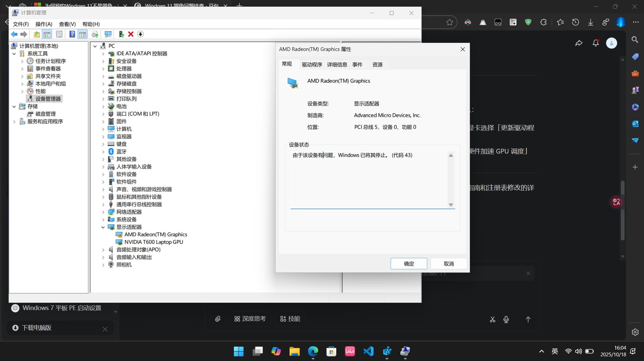Select 事件查看器 in the left tree
Image resolution: width=644 pixels, height=361 pixels.
click(48, 69)
